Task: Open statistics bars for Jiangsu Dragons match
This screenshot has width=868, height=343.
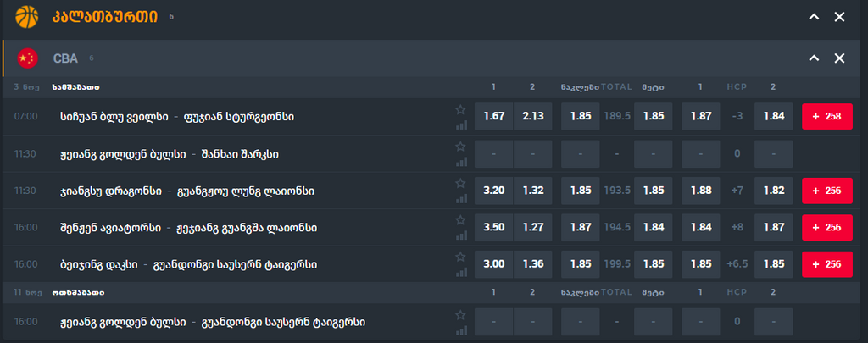Action: [461, 199]
